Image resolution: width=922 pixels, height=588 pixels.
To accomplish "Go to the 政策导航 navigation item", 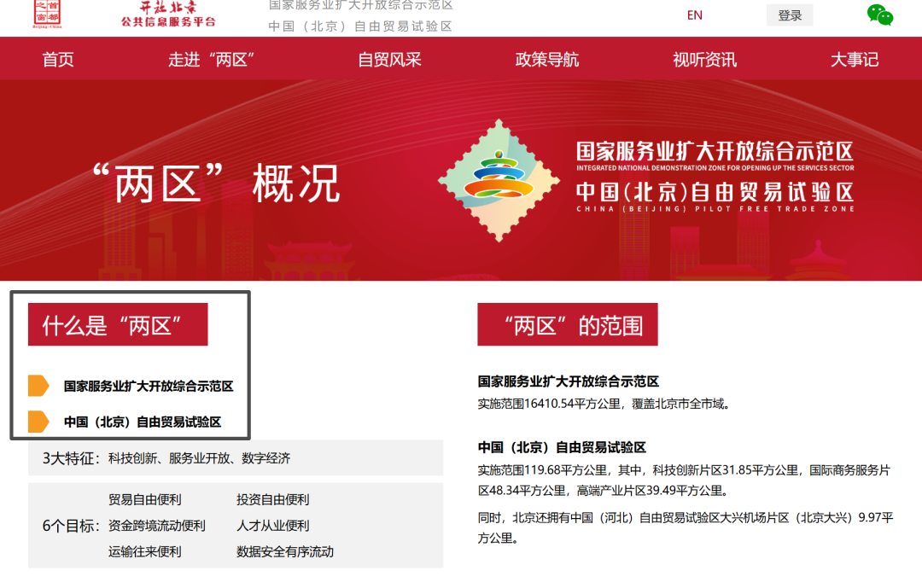I will point(547,60).
